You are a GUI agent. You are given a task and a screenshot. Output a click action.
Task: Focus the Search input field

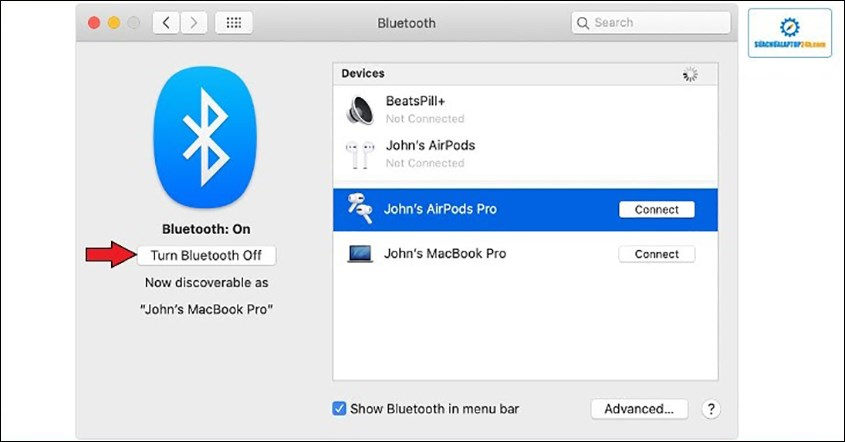pyautogui.click(x=651, y=23)
